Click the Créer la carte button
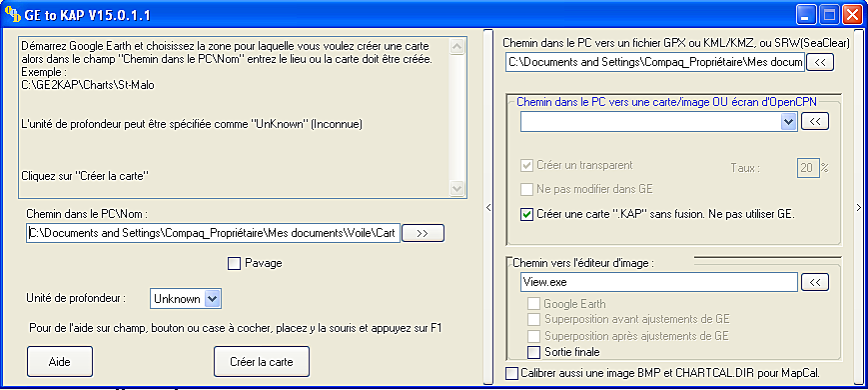The height and width of the screenshot is (390, 868). pyautogui.click(x=262, y=362)
